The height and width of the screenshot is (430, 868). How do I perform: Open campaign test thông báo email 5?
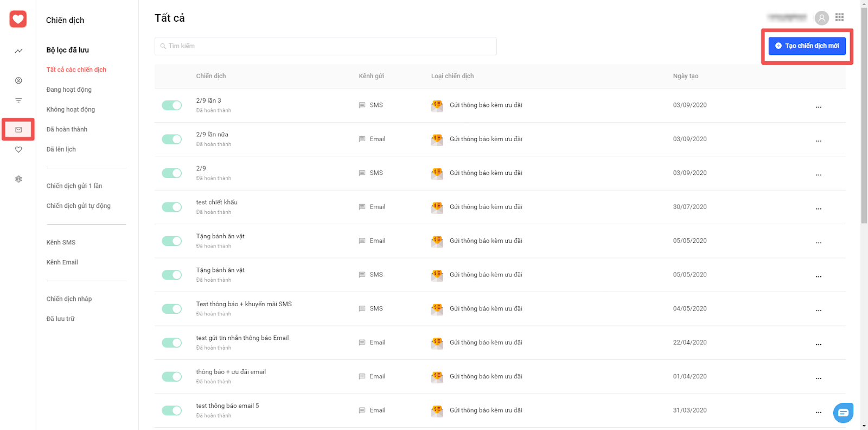(228, 406)
